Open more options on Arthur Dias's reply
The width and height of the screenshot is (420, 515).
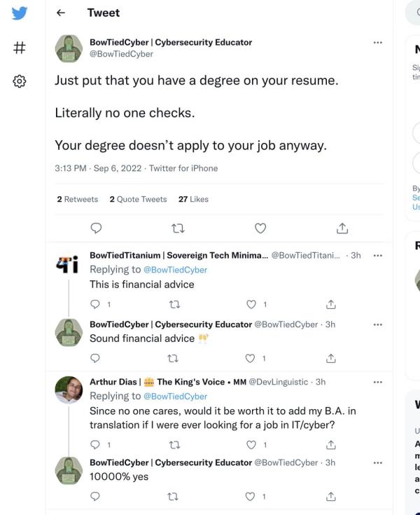tap(378, 382)
